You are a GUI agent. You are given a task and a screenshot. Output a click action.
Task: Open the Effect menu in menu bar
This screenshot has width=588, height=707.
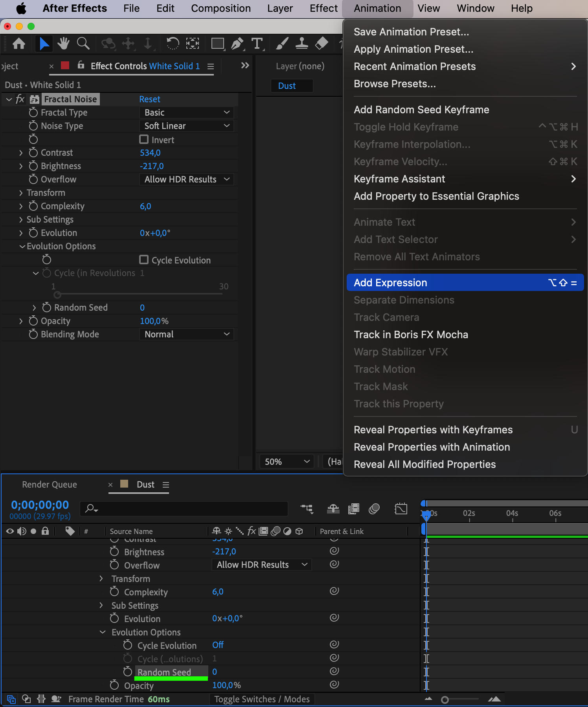click(323, 8)
